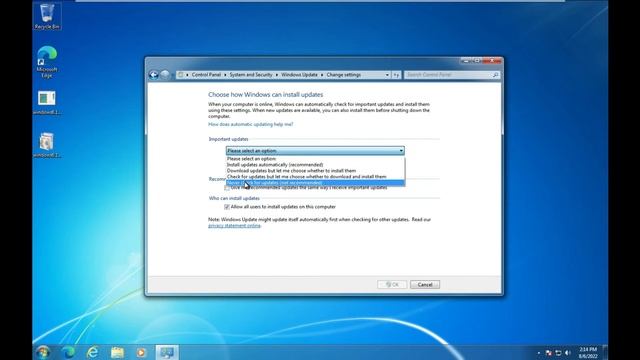Choose 'Please select an option' list entry
This screenshot has width=640, height=360.
pos(315,159)
